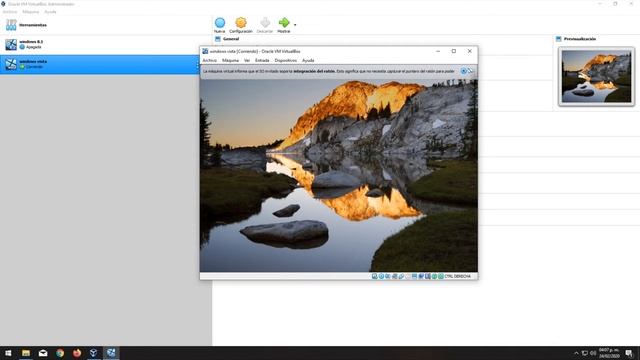Screen dimensions: 640x360
Task: Click the keyboard capture arrow icon in status bar
Action: [x=440, y=276]
